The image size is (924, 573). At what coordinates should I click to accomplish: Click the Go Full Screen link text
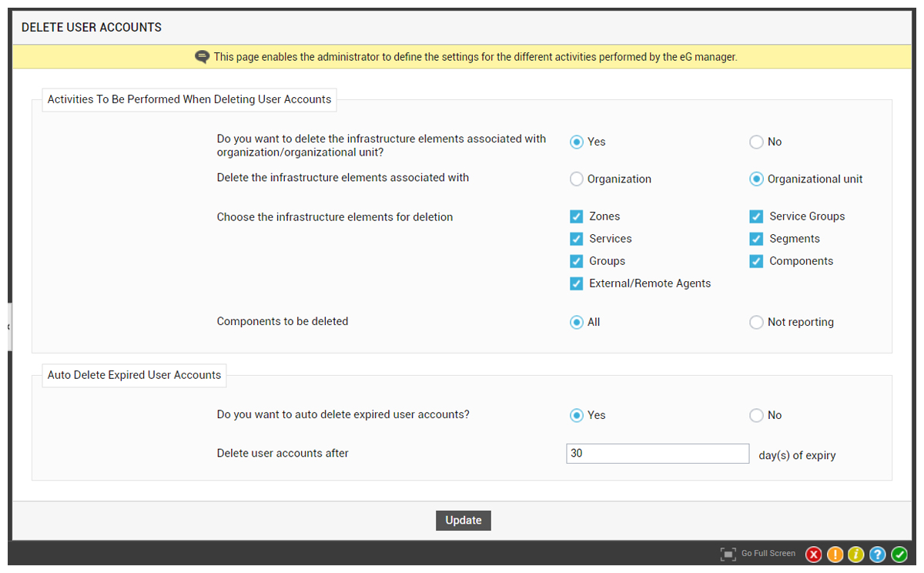tap(768, 554)
